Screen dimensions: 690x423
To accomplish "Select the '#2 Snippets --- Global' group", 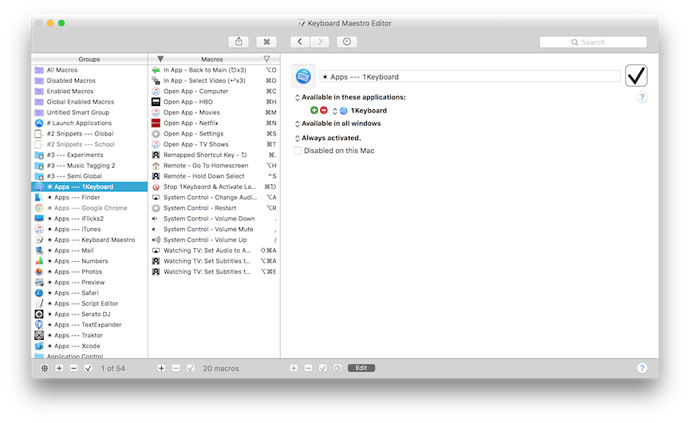I will [x=89, y=133].
